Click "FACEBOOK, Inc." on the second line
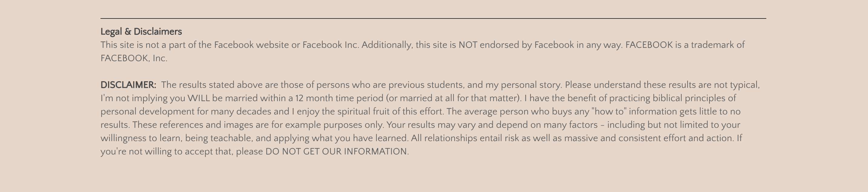Screen dimensions: 868x192 click(134, 58)
